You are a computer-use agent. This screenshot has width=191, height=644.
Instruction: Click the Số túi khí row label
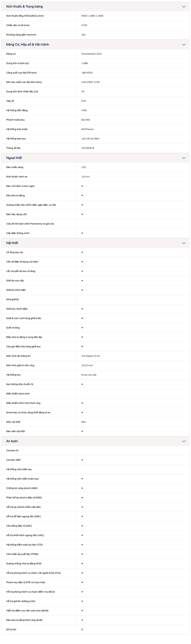[x=11, y=629]
